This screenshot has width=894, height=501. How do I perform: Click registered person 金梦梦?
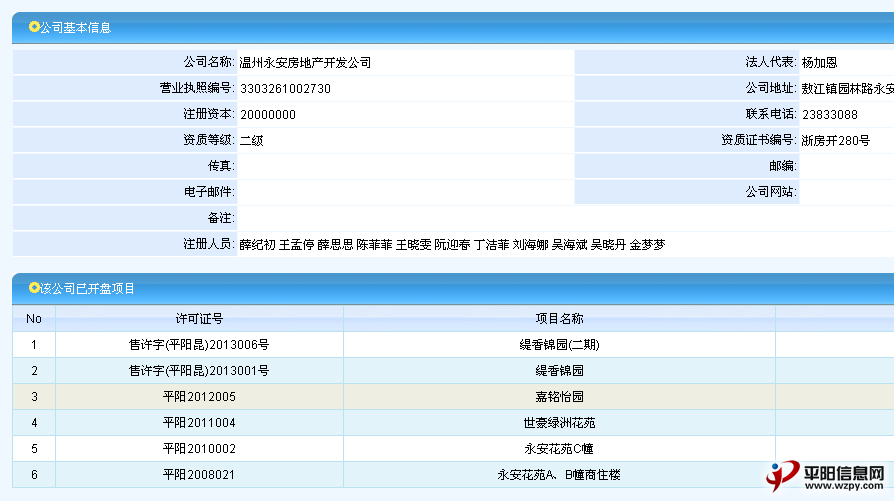647,245
